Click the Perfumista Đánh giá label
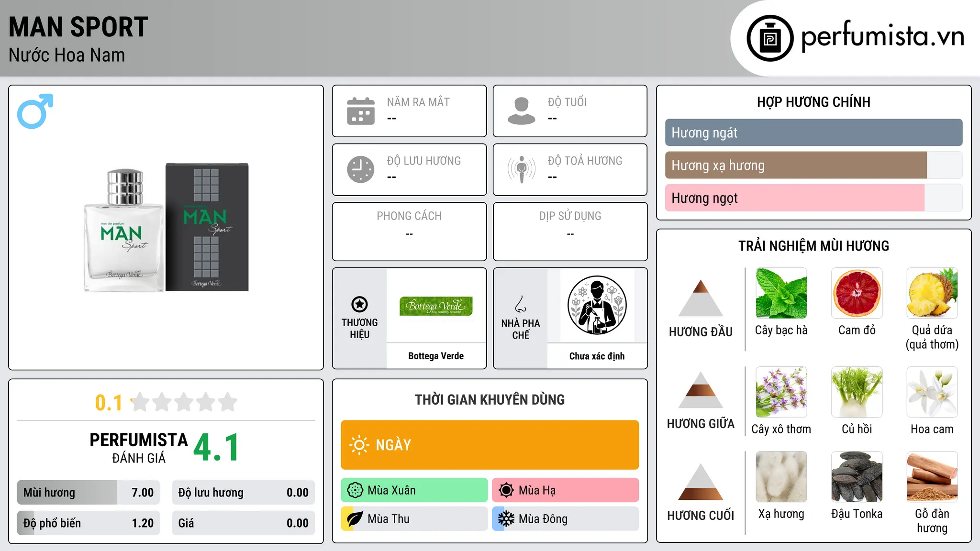The width and height of the screenshot is (980, 551). point(139,448)
